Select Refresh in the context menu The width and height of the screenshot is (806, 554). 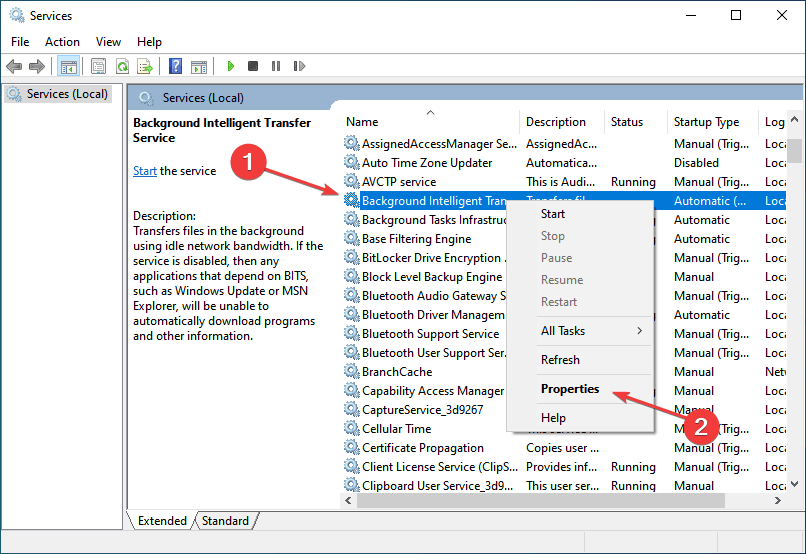(x=560, y=360)
